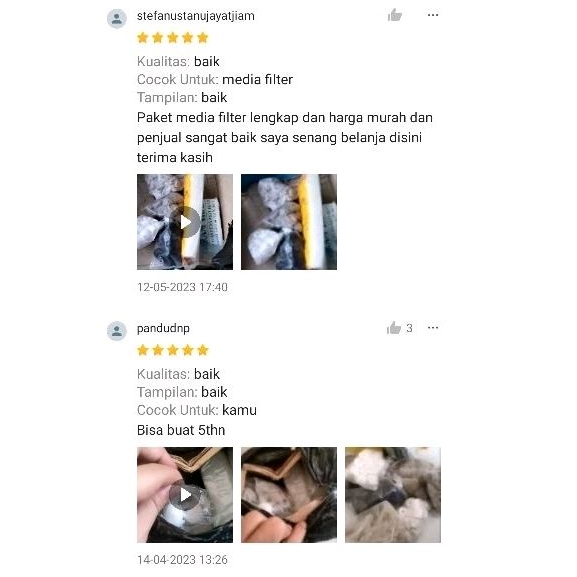Open the pandudnp profile avatar
The width and height of the screenshot is (577, 577).
(117, 331)
